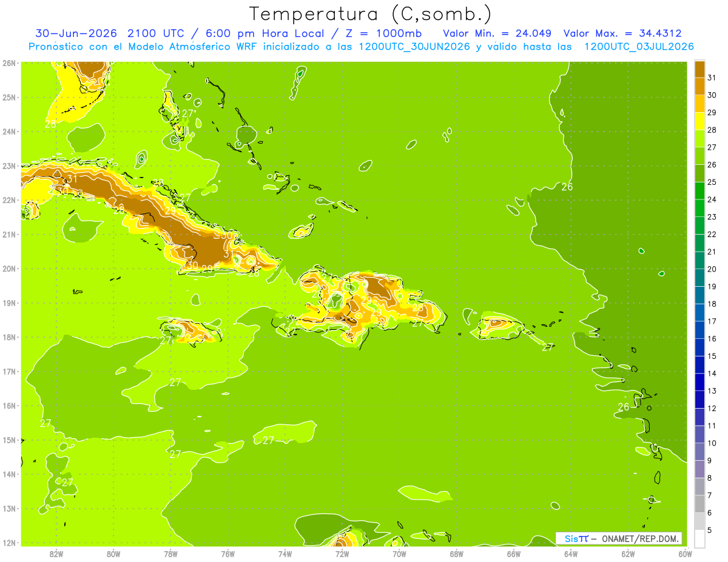Click the SisTT ONAMET/REP.DOM. logo box

[x=619, y=538]
